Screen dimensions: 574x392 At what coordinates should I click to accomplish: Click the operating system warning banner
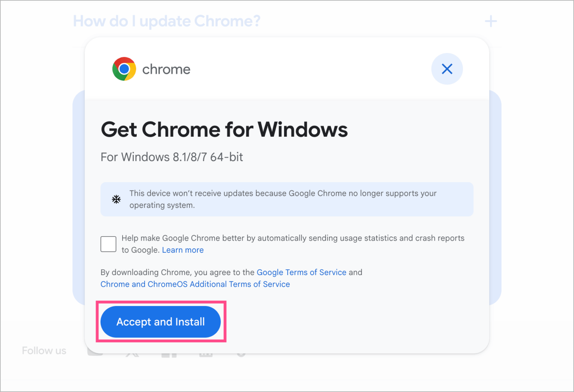[287, 199]
